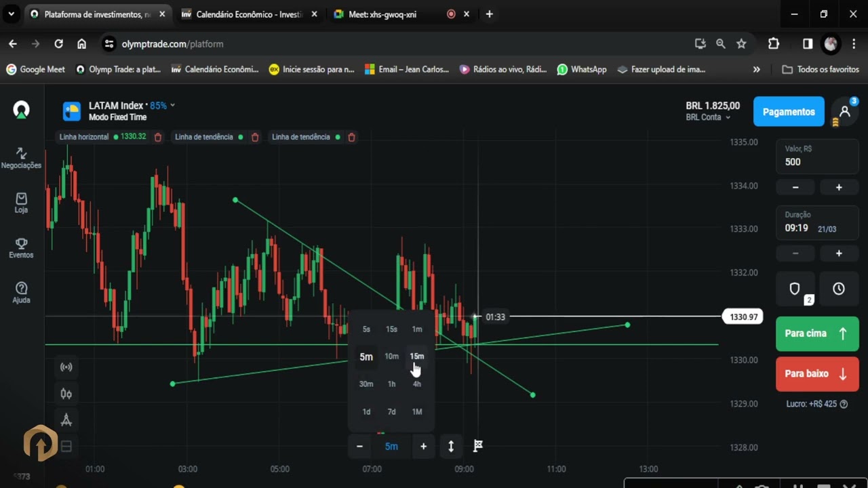The image size is (868, 488).
Task: Reload the olymptrade page
Action: tap(59, 43)
